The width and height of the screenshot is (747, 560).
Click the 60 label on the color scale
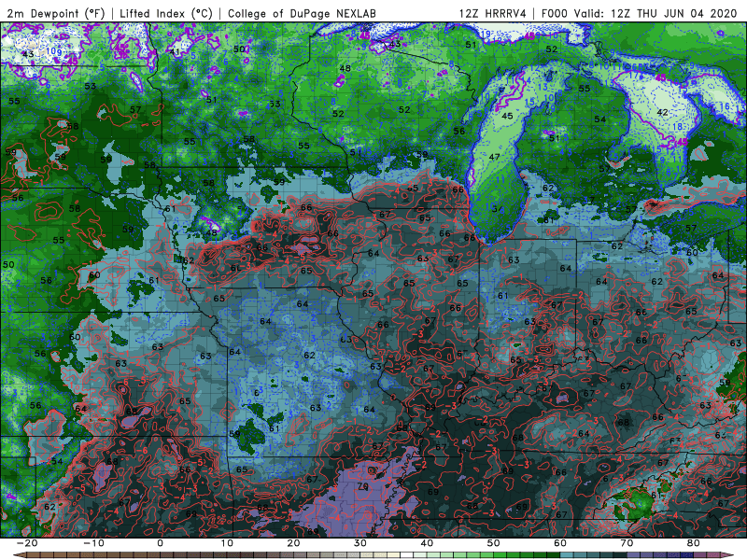point(560,543)
